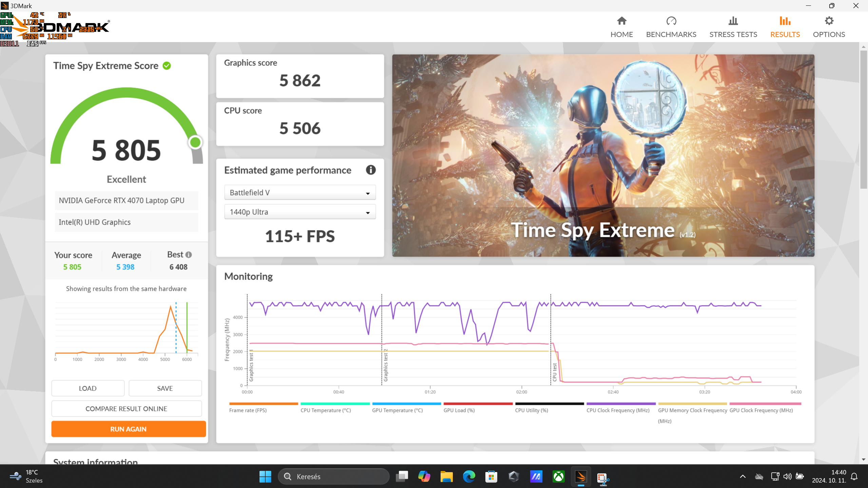Click the 3DMark title bar icon

pos(5,5)
